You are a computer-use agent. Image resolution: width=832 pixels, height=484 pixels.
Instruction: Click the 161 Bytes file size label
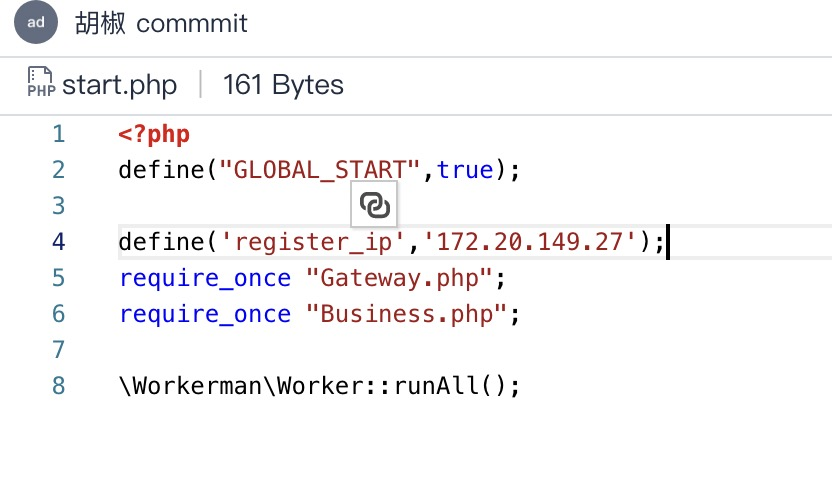click(283, 85)
